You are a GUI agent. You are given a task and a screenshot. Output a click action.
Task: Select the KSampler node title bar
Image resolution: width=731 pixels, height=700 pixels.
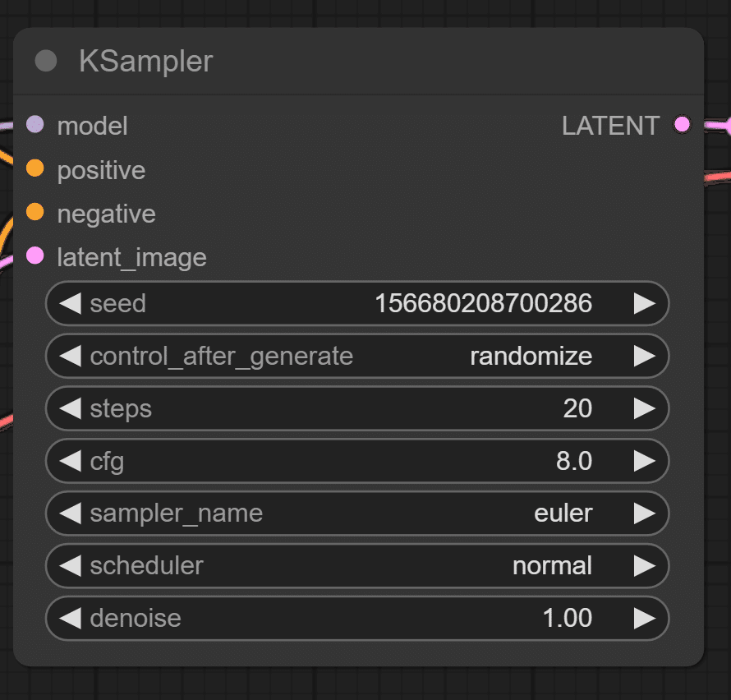click(358, 61)
